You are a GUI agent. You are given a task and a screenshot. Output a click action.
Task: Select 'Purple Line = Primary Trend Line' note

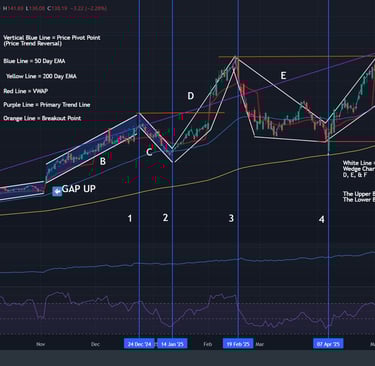click(x=47, y=105)
